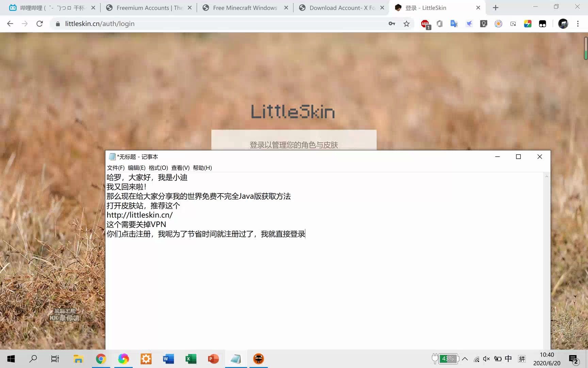This screenshot has width=588, height=368.
Task: Open the Action Center notifications icon
Action: pos(574,359)
